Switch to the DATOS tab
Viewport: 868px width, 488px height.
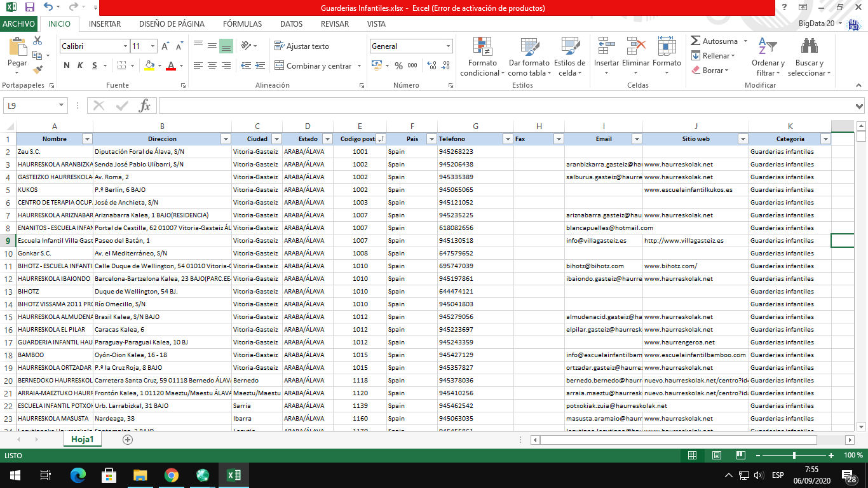click(x=291, y=24)
